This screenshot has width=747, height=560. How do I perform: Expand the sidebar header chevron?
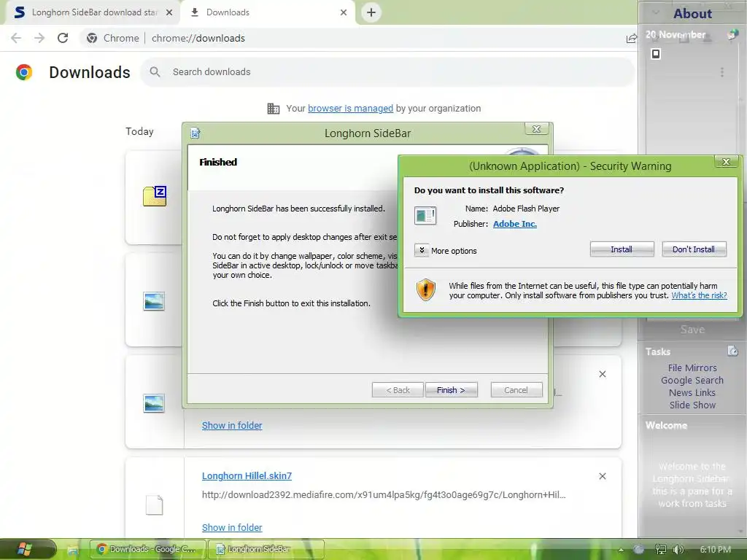[x=656, y=12]
